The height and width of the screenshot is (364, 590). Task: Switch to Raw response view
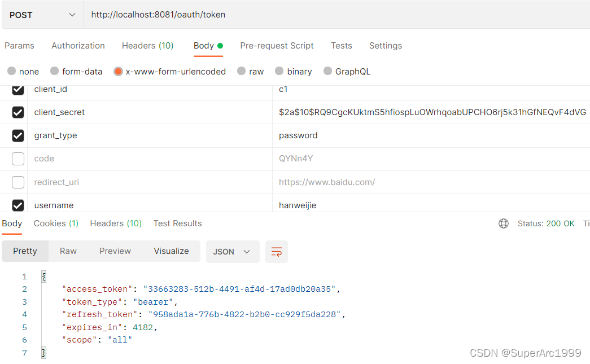(68, 251)
